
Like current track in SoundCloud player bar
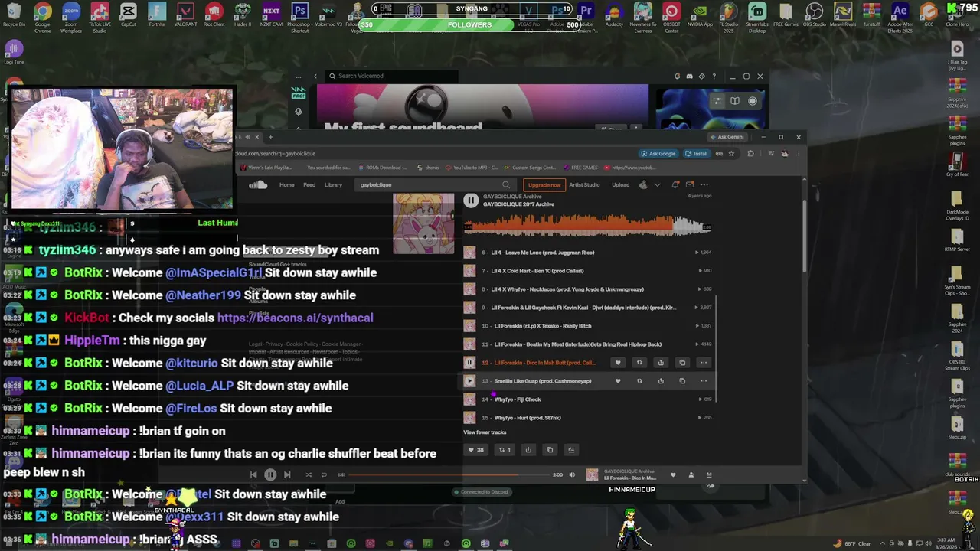tap(673, 474)
